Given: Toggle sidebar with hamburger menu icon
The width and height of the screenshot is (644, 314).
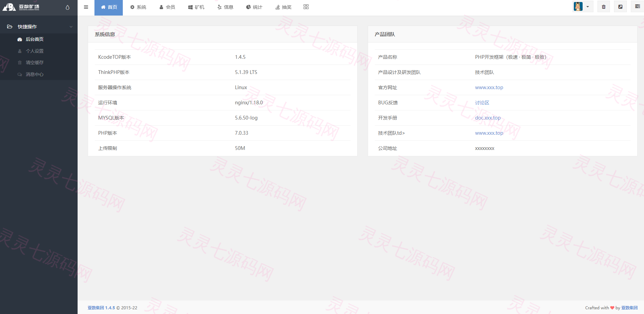Looking at the screenshot, I should [86, 7].
